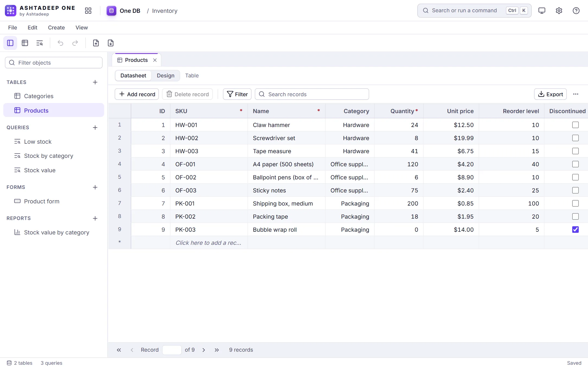Click the import file toolbar icon
This screenshot has width=588, height=368.
[96, 43]
